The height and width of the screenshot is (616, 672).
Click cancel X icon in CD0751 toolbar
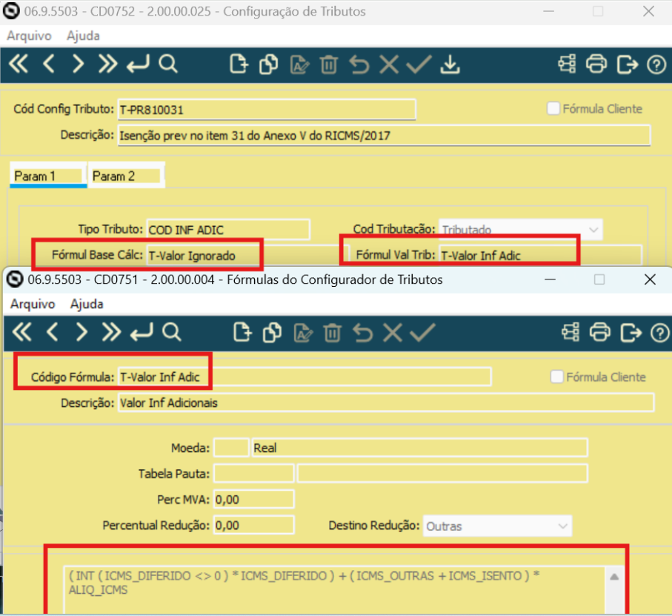[x=393, y=333]
